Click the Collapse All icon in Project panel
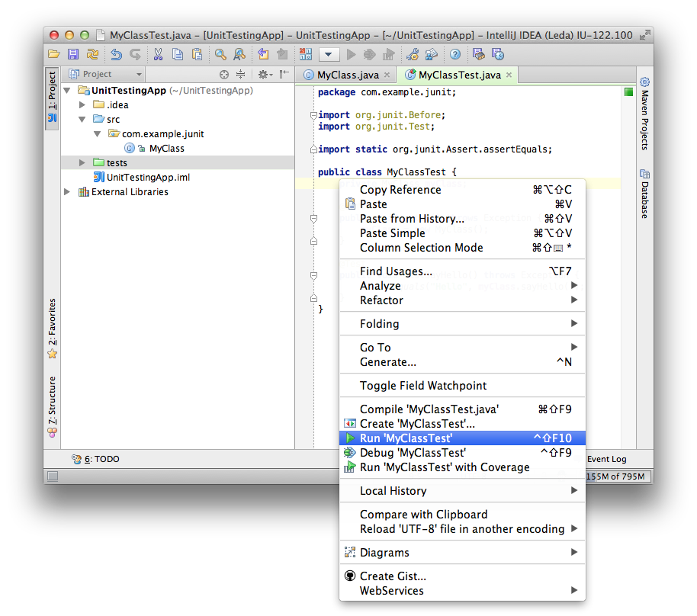Screen dimensions: 697x616 [x=240, y=74]
